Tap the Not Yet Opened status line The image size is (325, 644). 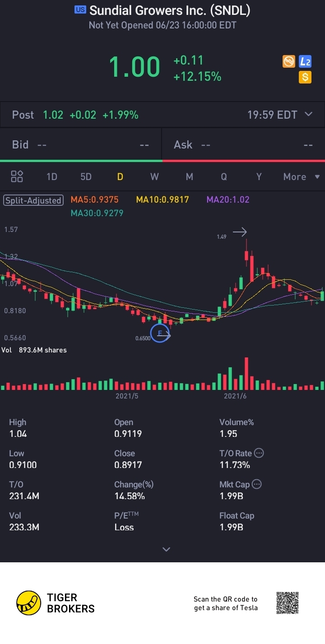point(162,25)
